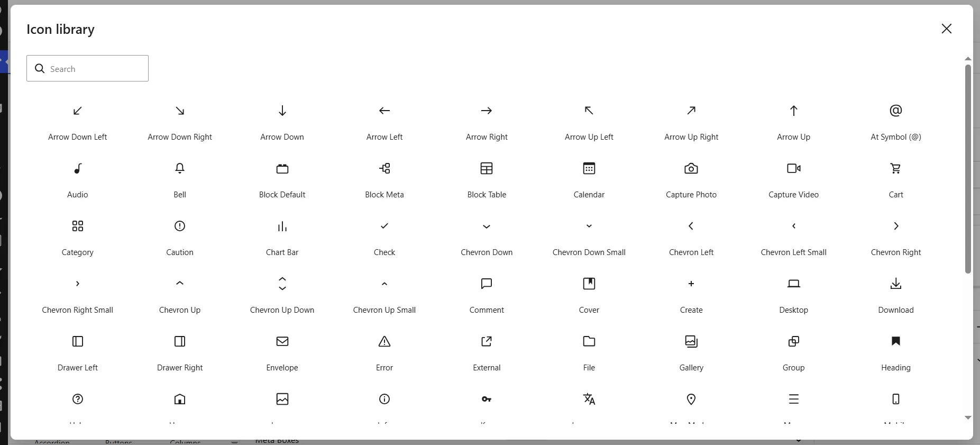Close the Icon library dialog
Screen dimensions: 980x445
click(x=947, y=29)
